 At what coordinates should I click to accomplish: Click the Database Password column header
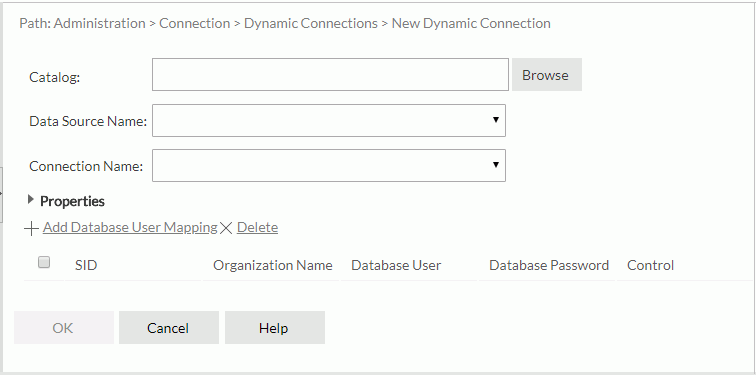[x=549, y=266]
